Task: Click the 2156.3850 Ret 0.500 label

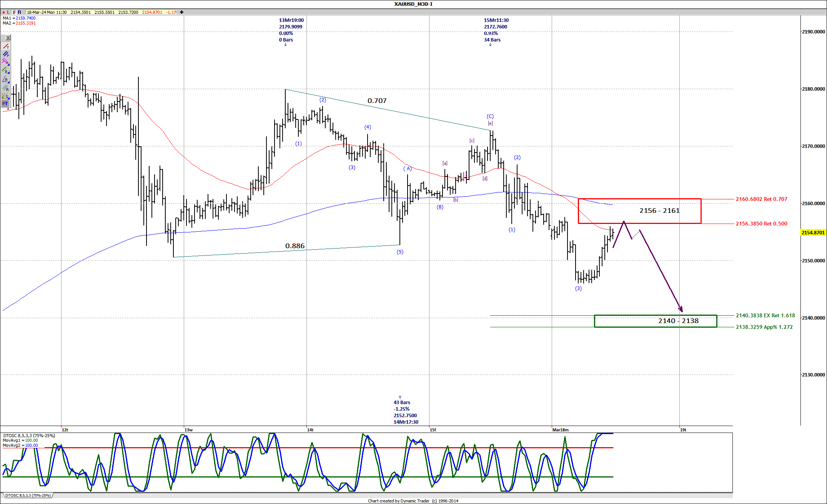Action: pyautogui.click(x=761, y=224)
